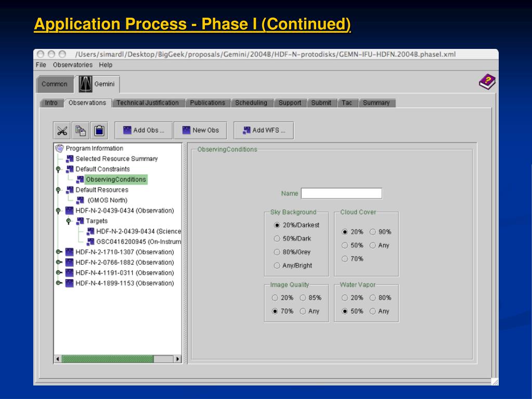Open the Scheduling tab
This screenshot has height=399, width=532.
(251, 103)
